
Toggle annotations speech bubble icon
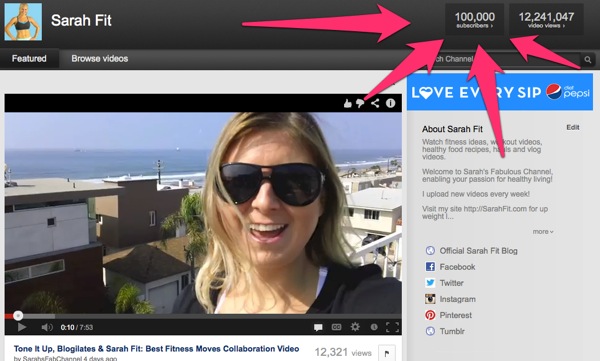(318, 327)
